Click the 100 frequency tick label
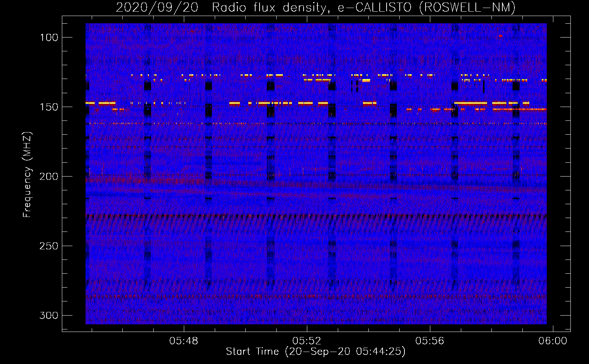The image size is (589, 364). 49,37
